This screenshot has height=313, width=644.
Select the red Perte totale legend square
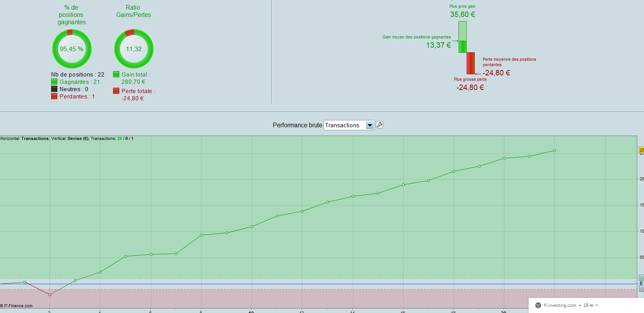[x=116, y=91]
